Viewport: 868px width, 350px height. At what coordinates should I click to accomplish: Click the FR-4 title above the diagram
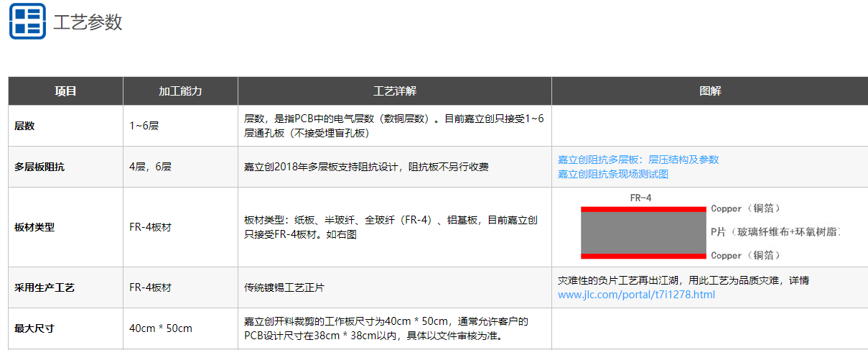pos(641,197)
